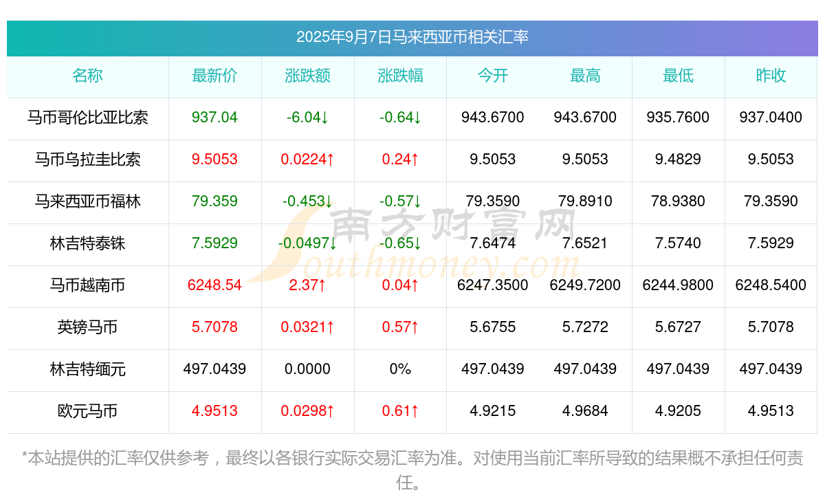This screenshot has height=504, width=825.
Task: Click the 名称 column header
Action: pos(87,76)
